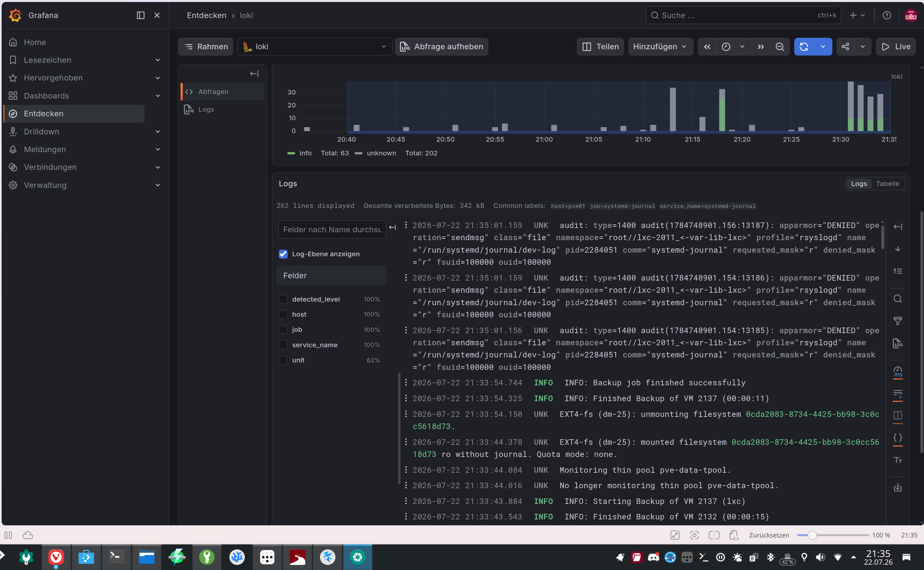Screen dimensions: 924x570
Task: Check the unit field checkbox
Action: tap(283, 360)
